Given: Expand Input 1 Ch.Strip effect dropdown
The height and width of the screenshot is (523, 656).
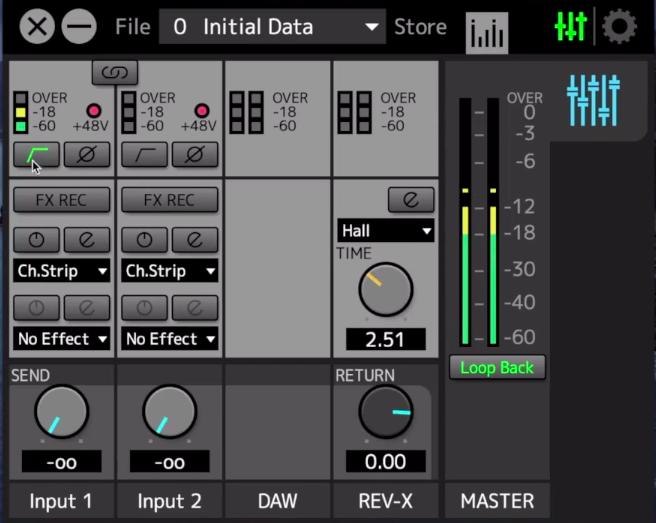Looking at the screenshot, I should click(62, 271).
